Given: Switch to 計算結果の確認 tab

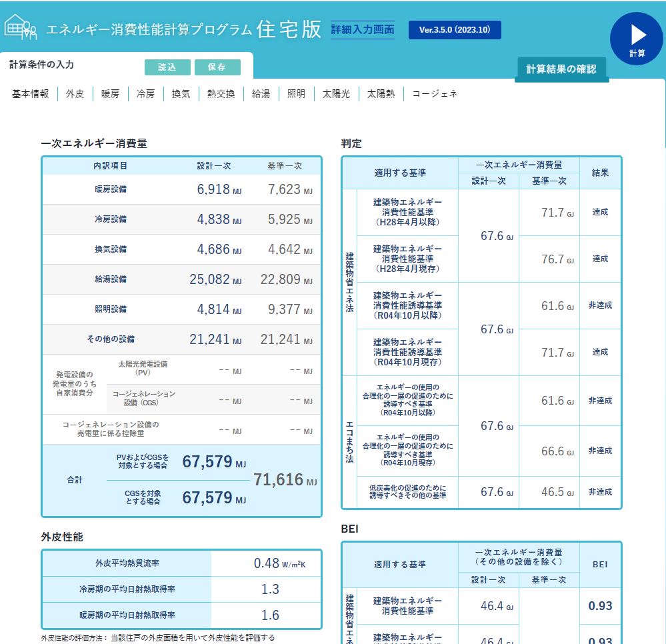Looking at the screenshot, I should [561, 69].
